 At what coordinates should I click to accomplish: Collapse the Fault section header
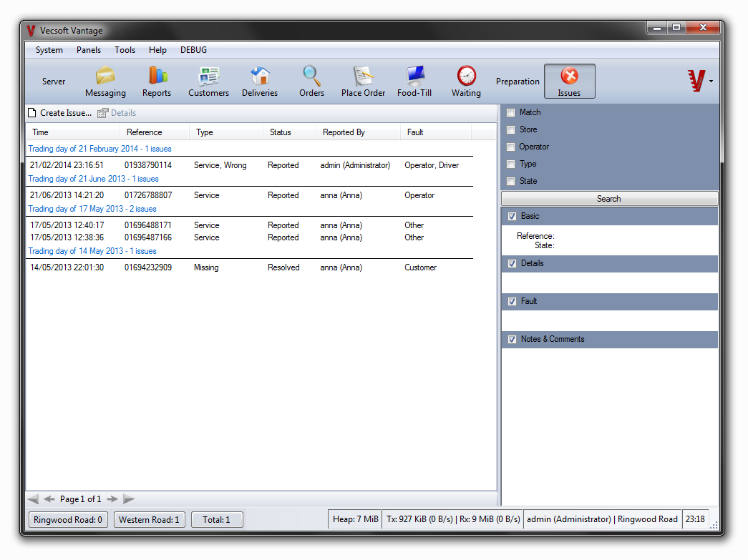coord(512,301)
